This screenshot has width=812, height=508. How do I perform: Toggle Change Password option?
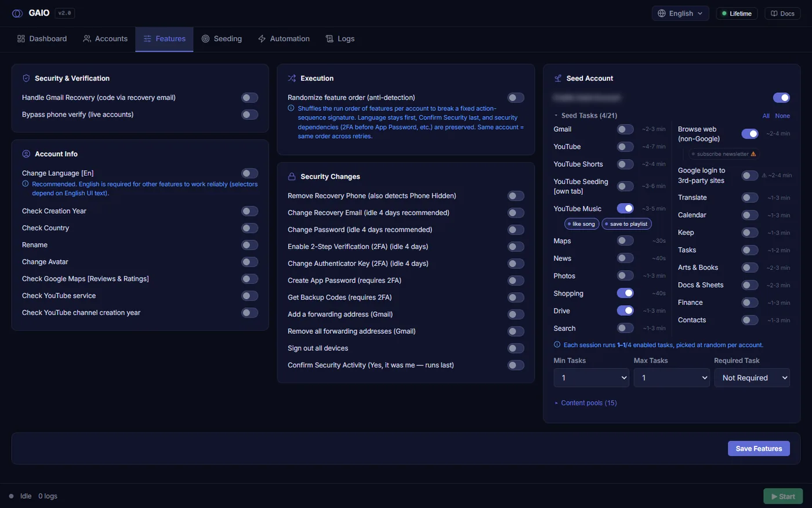(x=516, y=230)
